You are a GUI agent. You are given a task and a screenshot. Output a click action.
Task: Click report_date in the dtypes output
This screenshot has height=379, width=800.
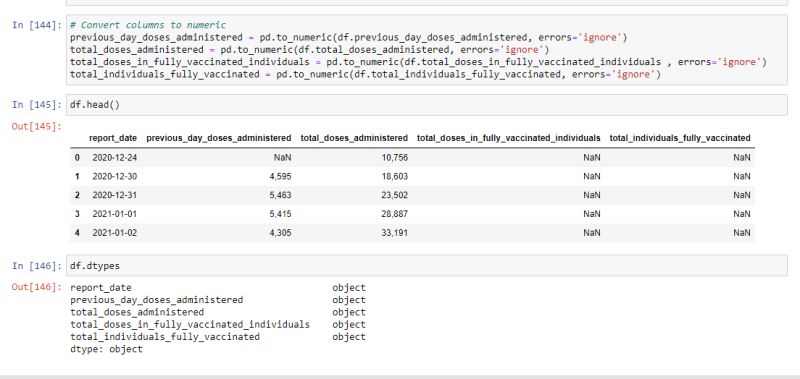[101, 288]
